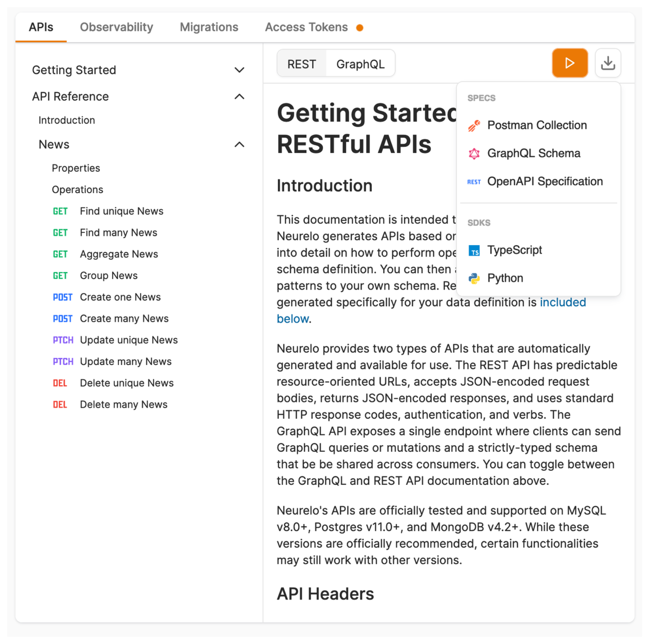This screenshot has width=649, height=644.
Task: Click the Python SDK icon
Action: point(474,278)
